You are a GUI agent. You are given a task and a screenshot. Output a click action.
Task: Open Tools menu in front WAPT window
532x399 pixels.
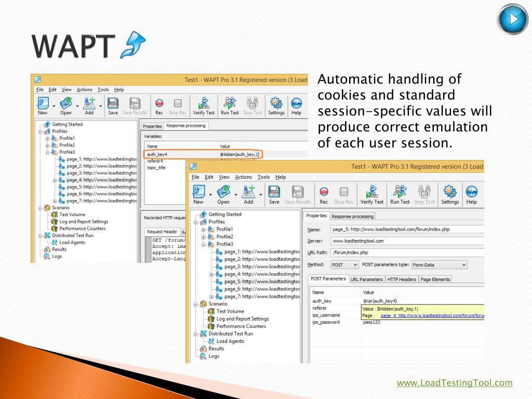pyautogui.click(x=263, y=177)
